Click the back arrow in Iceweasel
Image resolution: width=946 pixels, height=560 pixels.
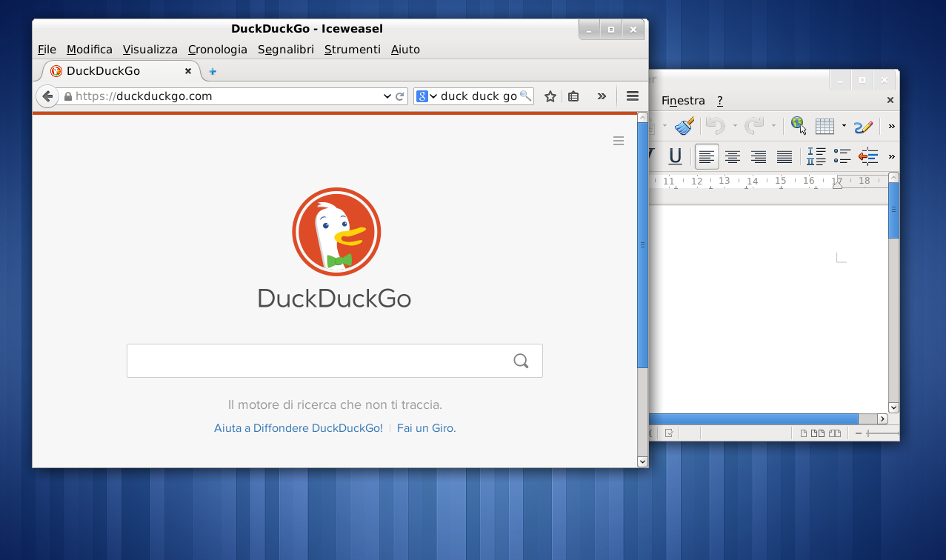pyautogui.click(x=47, y=96)
